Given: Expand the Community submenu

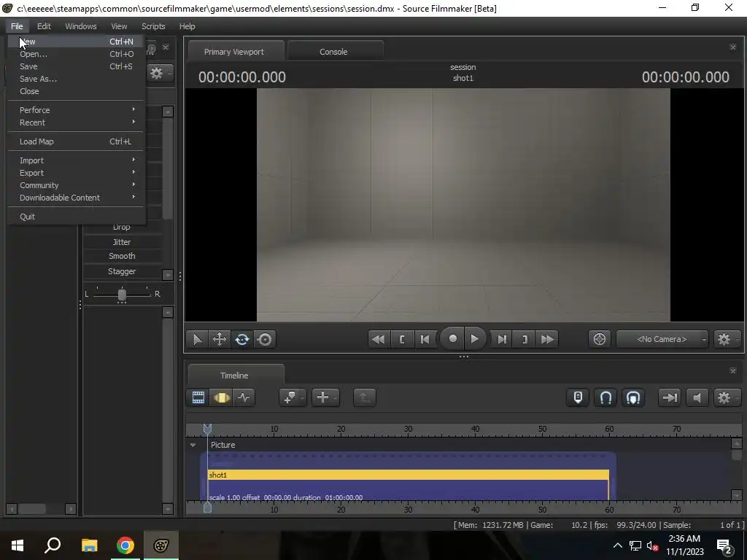Looking at the screenshot, I should [x=76, y=185].
